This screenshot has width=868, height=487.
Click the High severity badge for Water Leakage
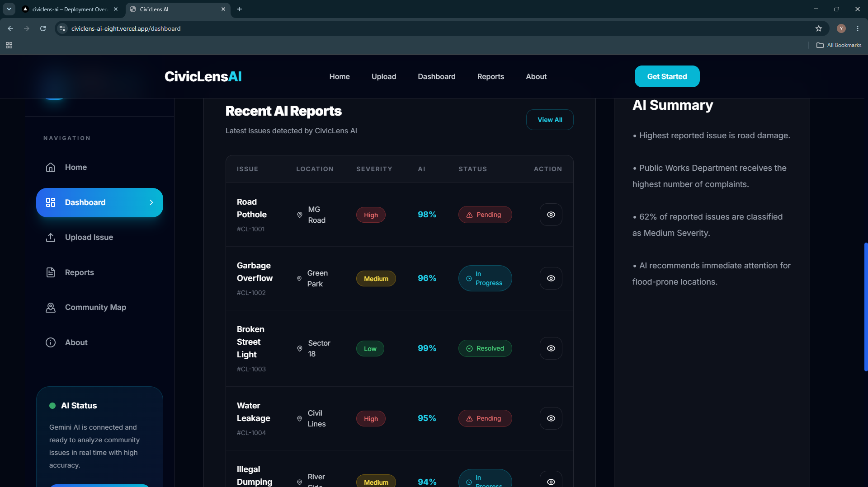pyautogui.click(x=371, y=419)
